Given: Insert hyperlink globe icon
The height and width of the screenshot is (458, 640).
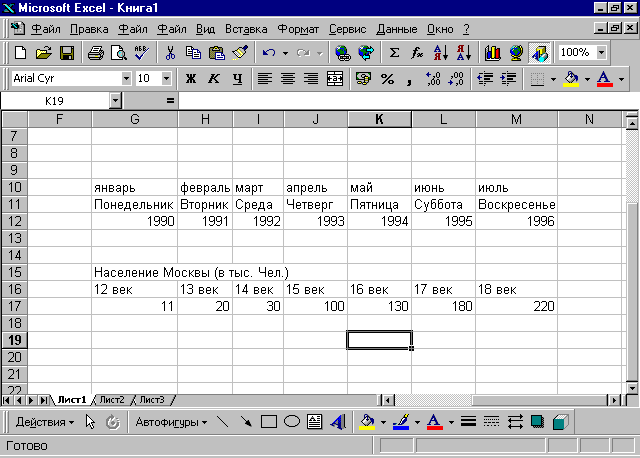Looking at the screenshot, I should pyautogui.click(x=342, y=53).
